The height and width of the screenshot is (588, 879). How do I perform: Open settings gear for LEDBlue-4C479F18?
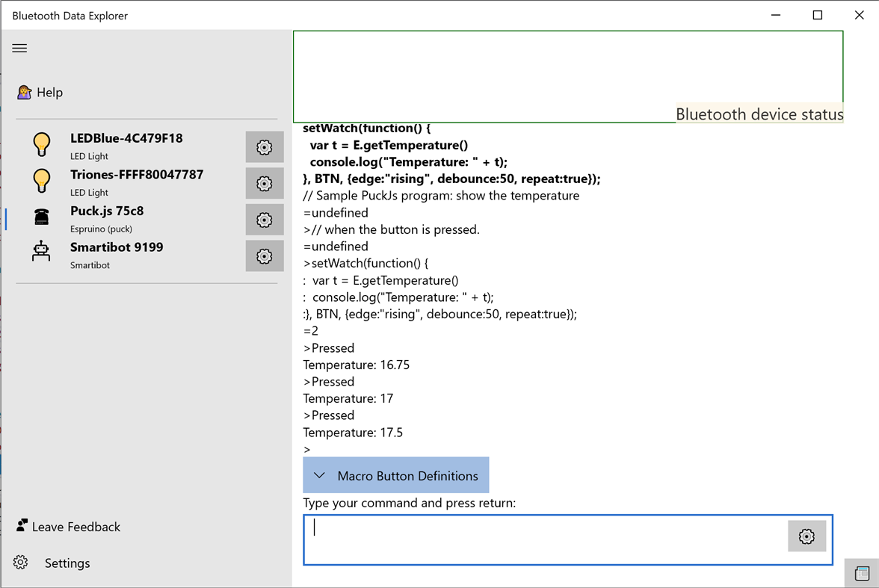(264, 147)
